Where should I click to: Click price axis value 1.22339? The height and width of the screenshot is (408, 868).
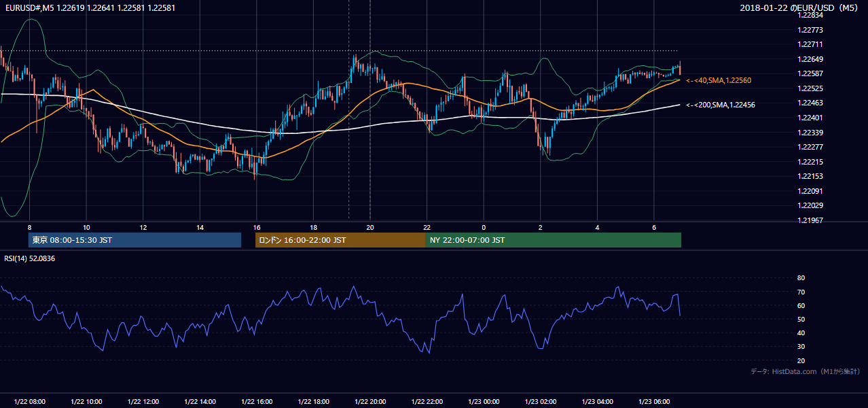coord(810,133)
